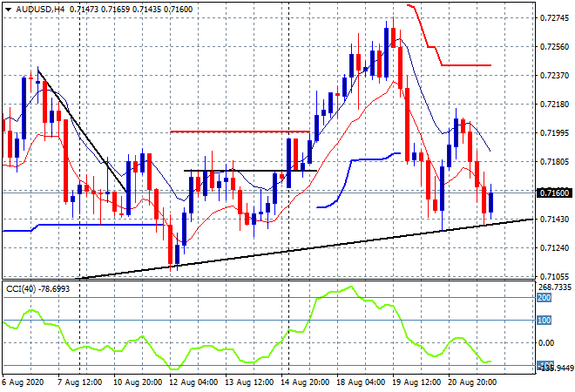Click the 0.72560 price scale label
Viewport: 575px width, 392px height.
554,46
